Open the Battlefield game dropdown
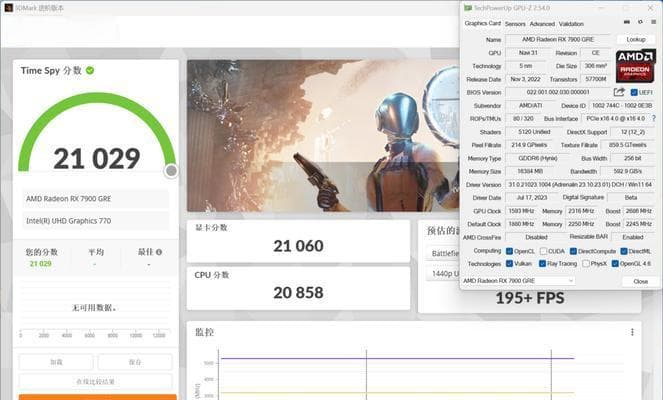663x400 pixels. 443,253
